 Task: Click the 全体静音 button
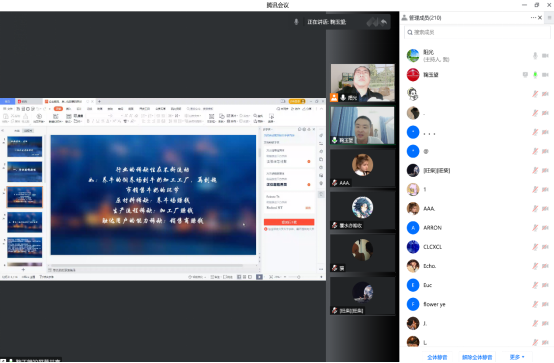[437, 357]
